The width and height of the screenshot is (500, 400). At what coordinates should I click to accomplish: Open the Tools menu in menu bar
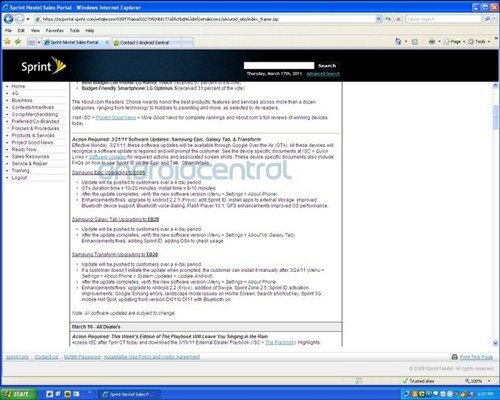pyautogui.click(x=75, y=31)
